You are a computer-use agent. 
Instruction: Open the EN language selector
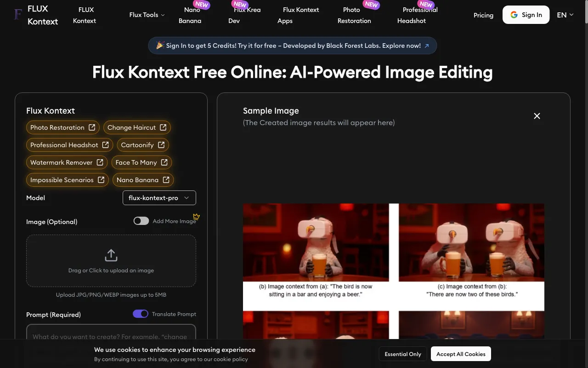pyautogui.click(x=565, y=15)
